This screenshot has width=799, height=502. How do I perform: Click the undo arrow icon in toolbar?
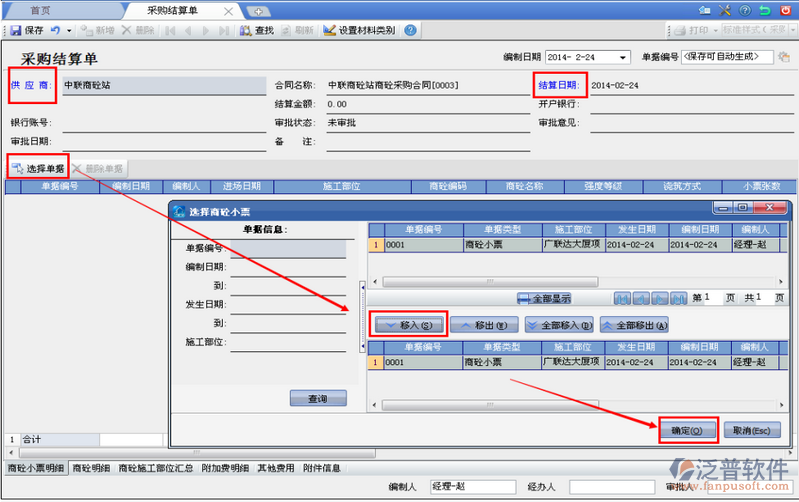(x=55, y=31)
